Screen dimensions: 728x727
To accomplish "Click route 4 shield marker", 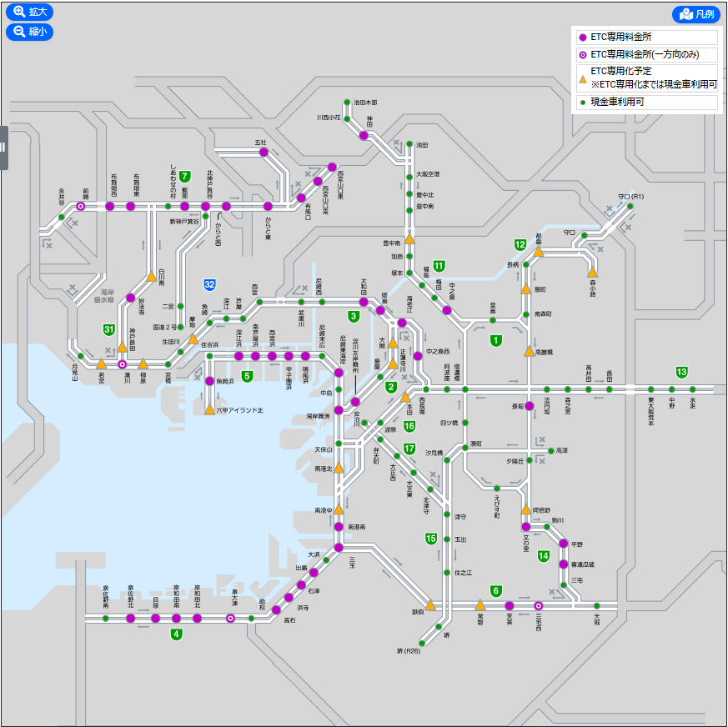I will 176,634.
